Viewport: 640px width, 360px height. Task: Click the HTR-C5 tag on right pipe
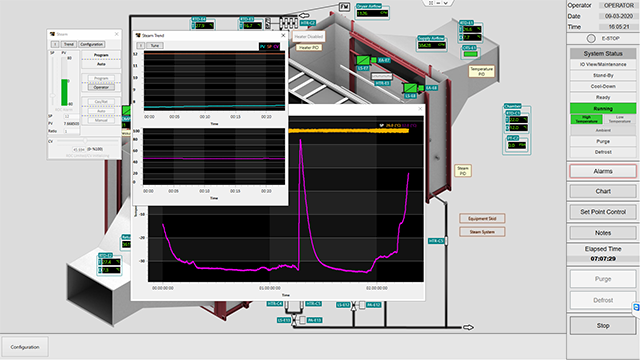[x=436, y=241]
